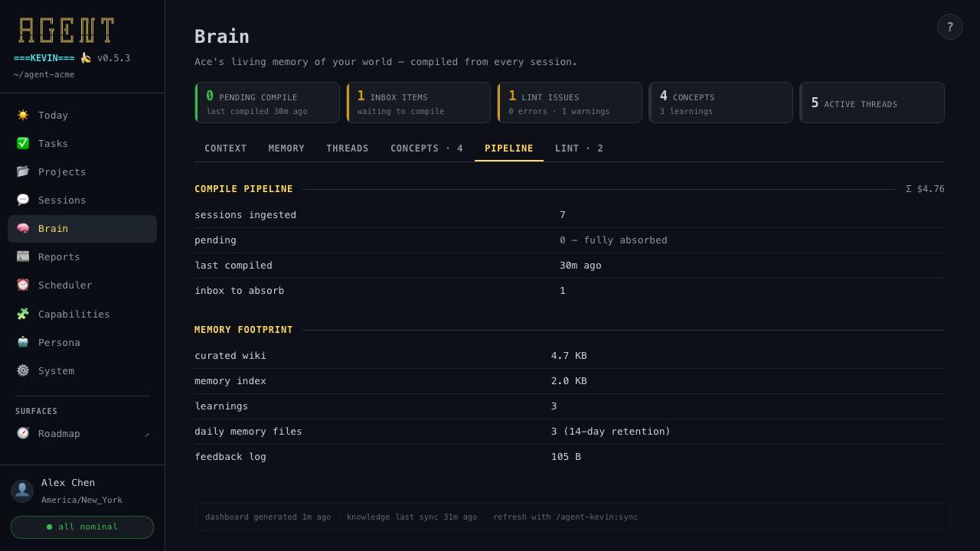The width and height of the screenshot is (980, 551).
Task: Click the "4.7 KB" curated wiki value
Action: pos(569,356)
